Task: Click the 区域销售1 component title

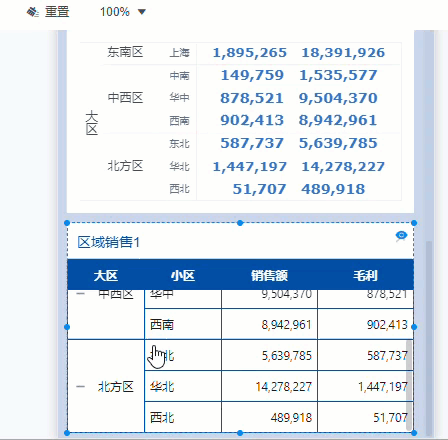Action: click(109, 242)
